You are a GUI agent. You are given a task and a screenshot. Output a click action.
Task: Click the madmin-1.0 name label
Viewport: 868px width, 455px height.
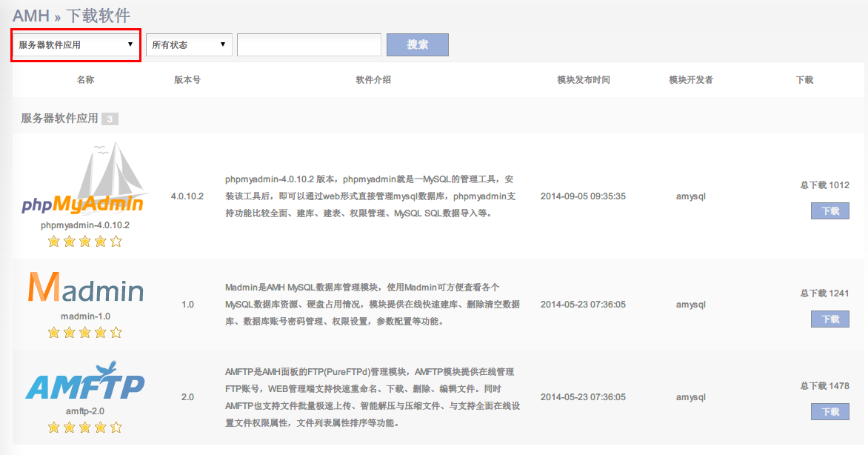[84, 316]
